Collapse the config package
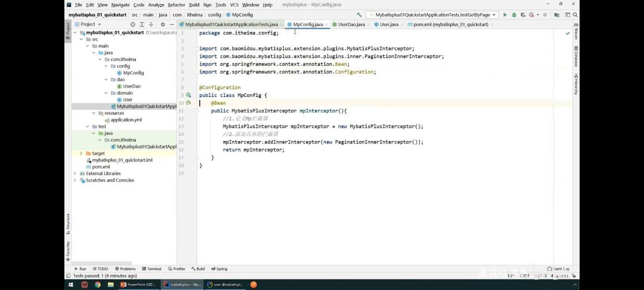The height and width of the screenshot is (290, 644). click(x=106, y=66)
